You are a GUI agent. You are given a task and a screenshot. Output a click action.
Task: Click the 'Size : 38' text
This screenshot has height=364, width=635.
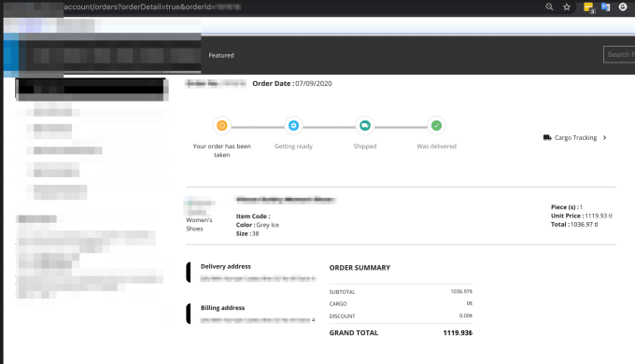point(247,233)
